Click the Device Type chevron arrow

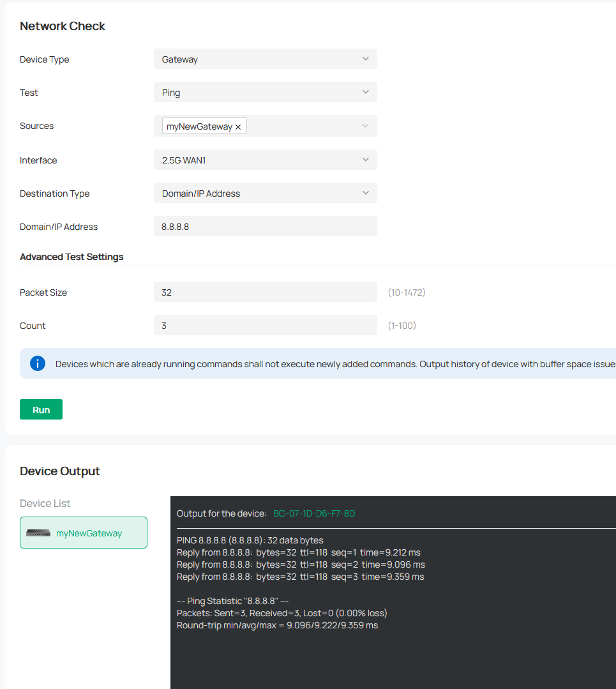(x=365, y=59)
